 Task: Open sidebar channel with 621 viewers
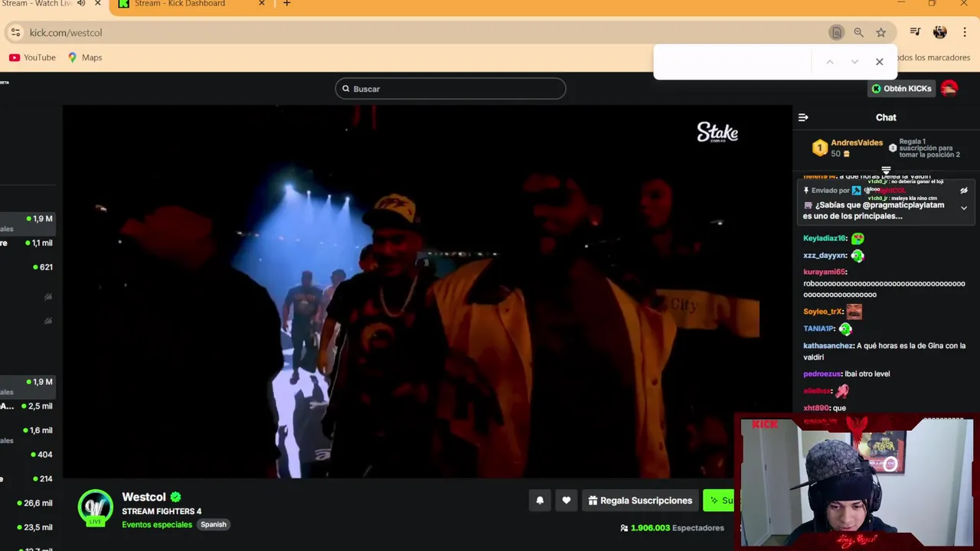(26, 267)
